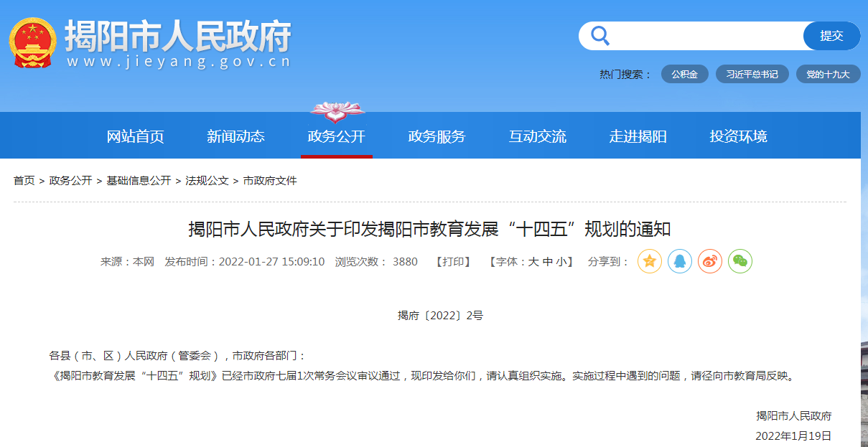This screenshot has width=868, height=447.
Task: Share the notice to QQ Zone (star icon)
Action: pyautogui.click(x=649, y=261)
